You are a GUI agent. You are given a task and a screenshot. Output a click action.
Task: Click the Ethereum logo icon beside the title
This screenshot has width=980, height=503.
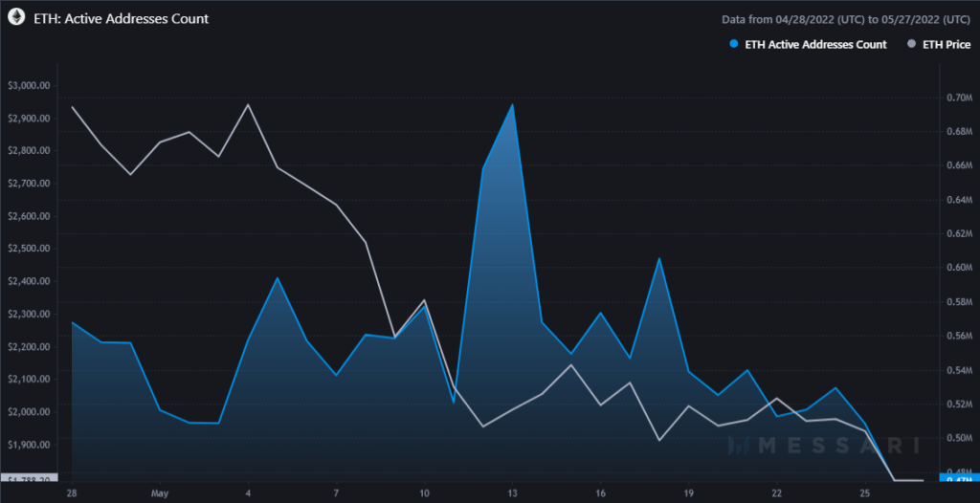16,18
